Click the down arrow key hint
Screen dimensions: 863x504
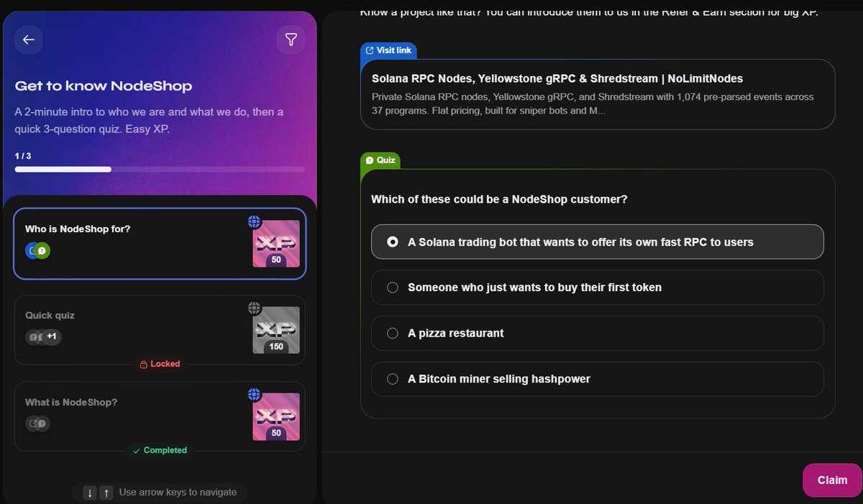(x=90, y=492)
